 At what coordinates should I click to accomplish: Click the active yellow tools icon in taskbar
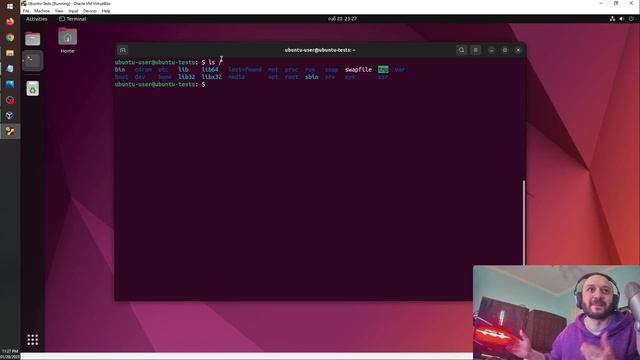(10, 131)
